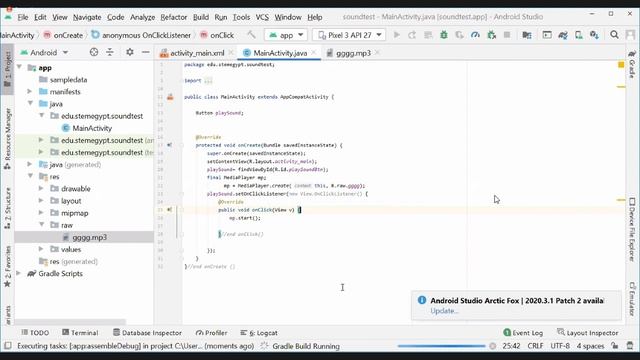The width and height of the screenshot is (640, 360).
Task: Open the Android project view dropdown
Action: 44,52
